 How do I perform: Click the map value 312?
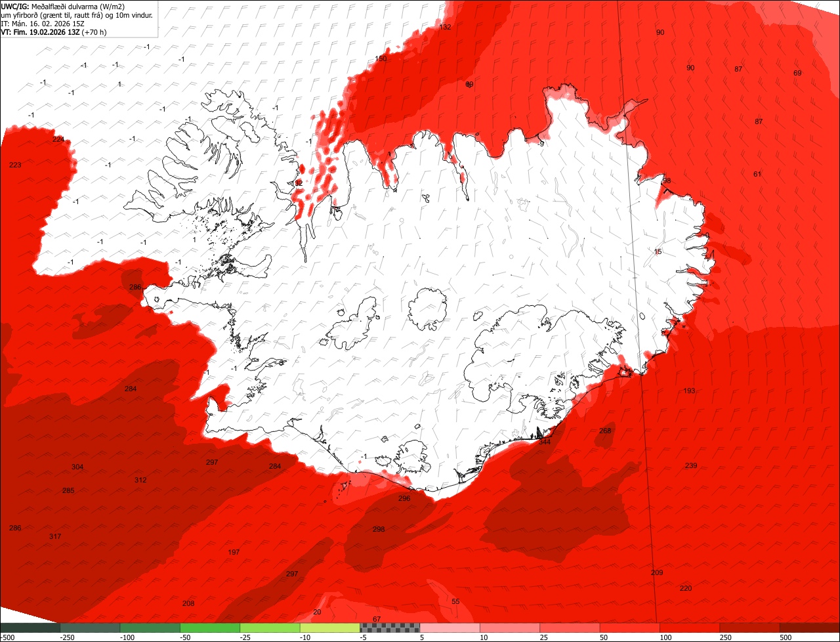[x=140, y=480]
